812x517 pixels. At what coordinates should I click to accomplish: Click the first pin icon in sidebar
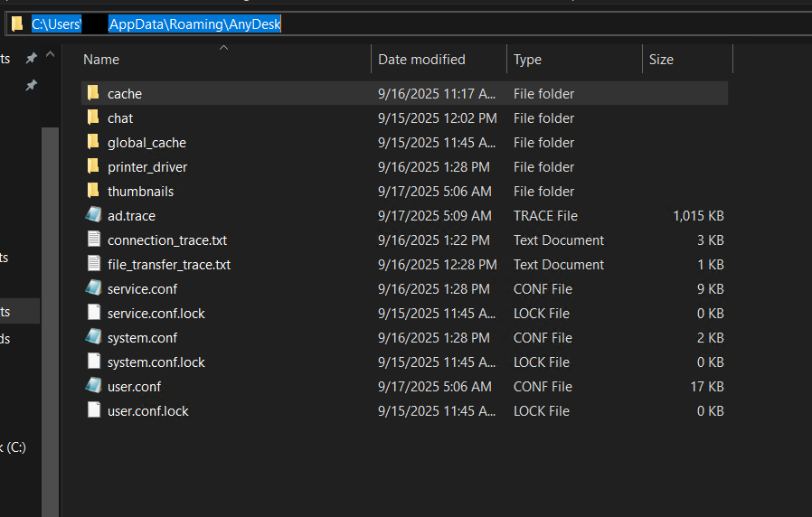[x=31, y=59]
